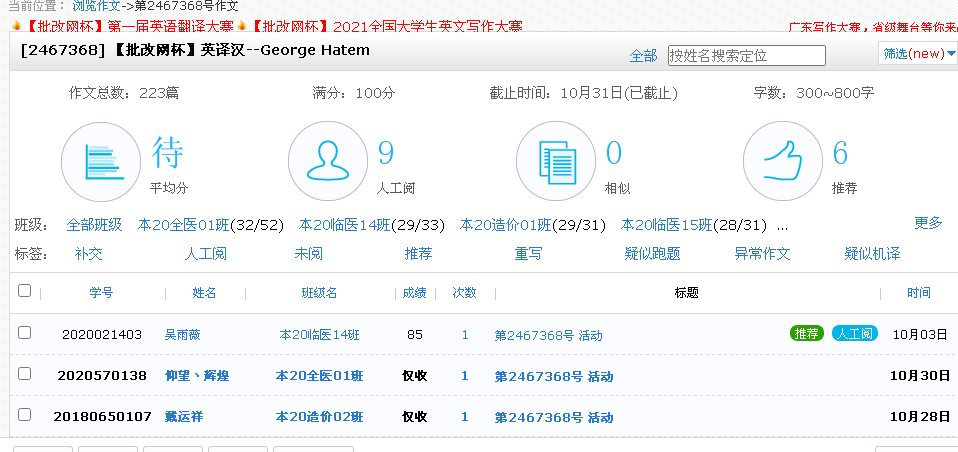Click the recommended thumbs-up icon
The image size is (958, 452).
click(x=783, y=161)
